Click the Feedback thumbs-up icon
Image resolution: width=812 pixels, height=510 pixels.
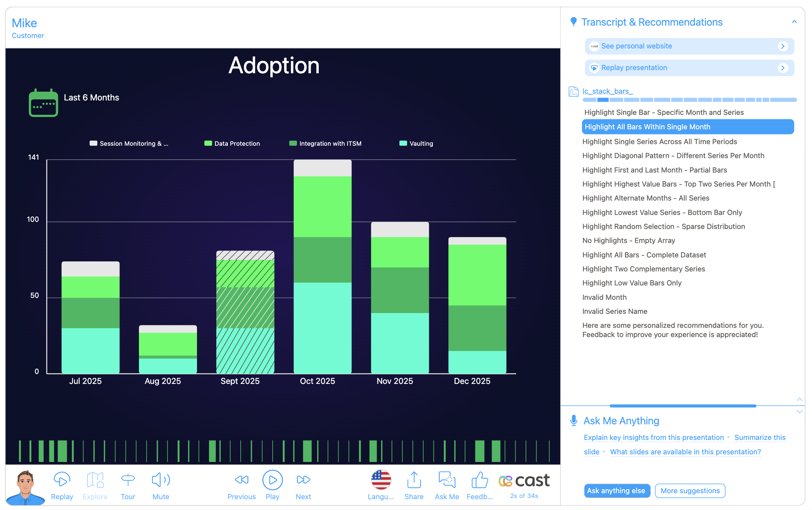(x=479, y=480)
